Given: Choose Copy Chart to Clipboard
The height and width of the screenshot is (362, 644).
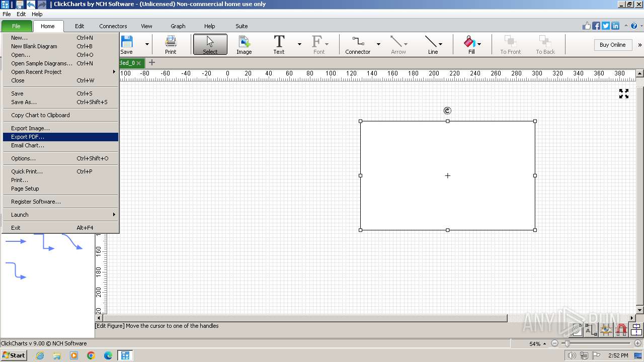Looking at the screenshot, I should [x=60, y=115].
